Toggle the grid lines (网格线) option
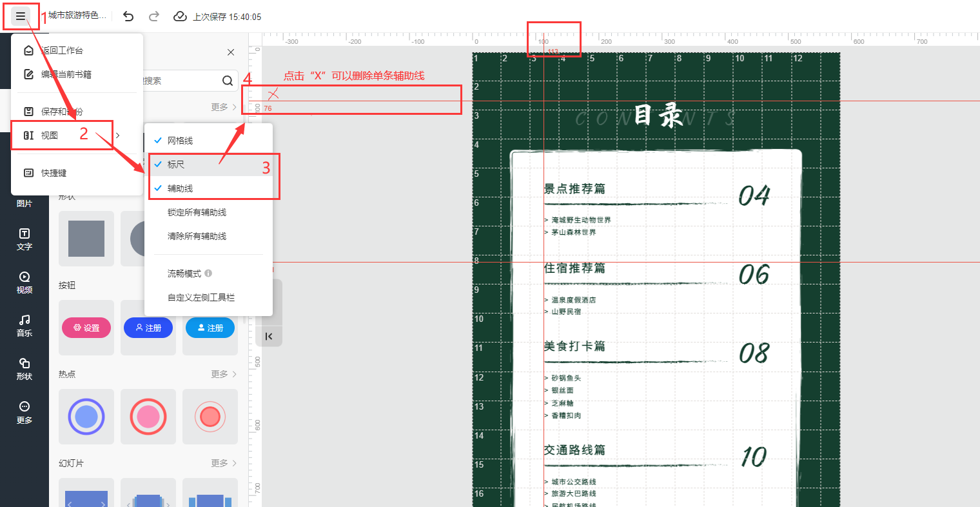980x507 pixels. tap(180, 141)
